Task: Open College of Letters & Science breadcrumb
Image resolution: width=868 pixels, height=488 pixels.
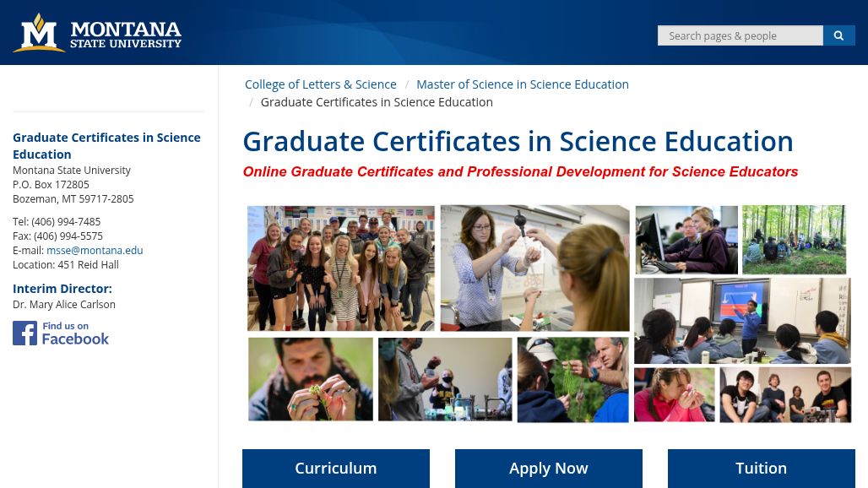Action: click(320, 84)
